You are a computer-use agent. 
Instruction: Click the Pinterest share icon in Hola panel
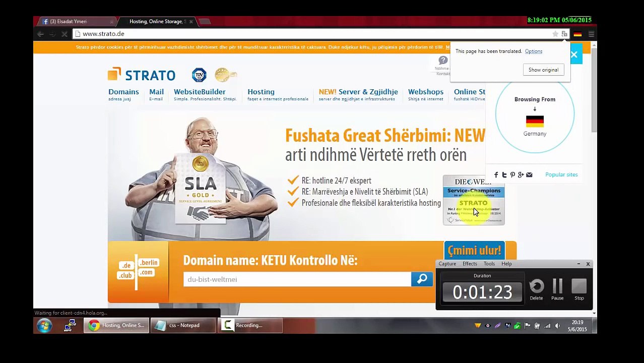(512, 174)
